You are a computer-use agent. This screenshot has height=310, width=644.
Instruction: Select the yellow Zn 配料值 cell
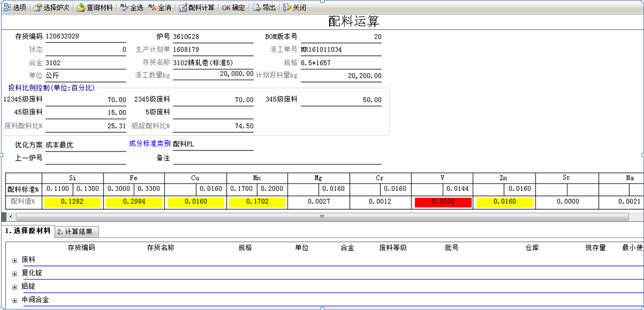(504, 202)
